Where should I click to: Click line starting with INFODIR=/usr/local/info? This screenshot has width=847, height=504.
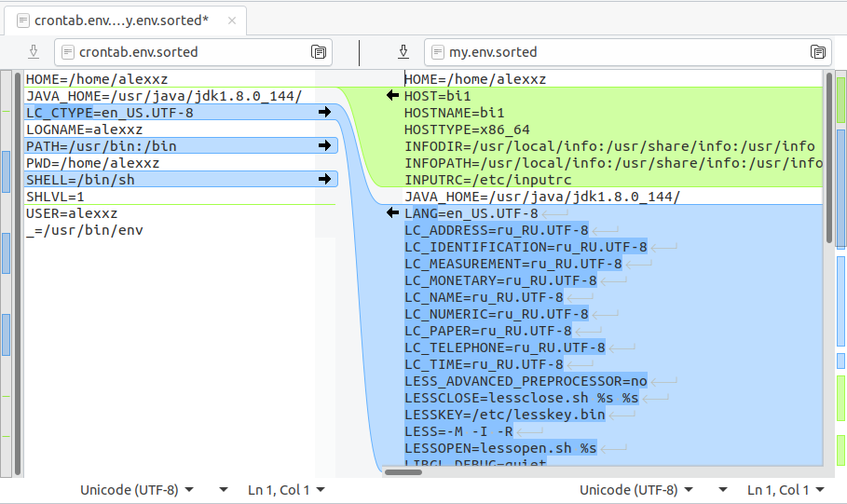pos(609,146)
